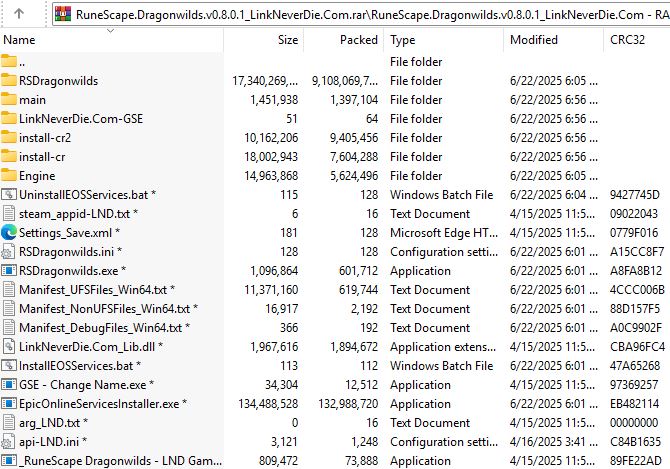
Task: Sort by the Type column header
Action: coord(403,40)
